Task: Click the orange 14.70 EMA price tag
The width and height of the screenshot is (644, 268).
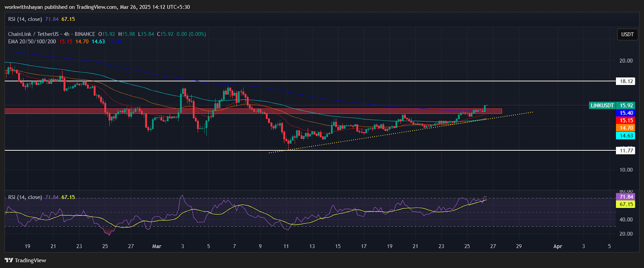Action: [x=626, y=128]
